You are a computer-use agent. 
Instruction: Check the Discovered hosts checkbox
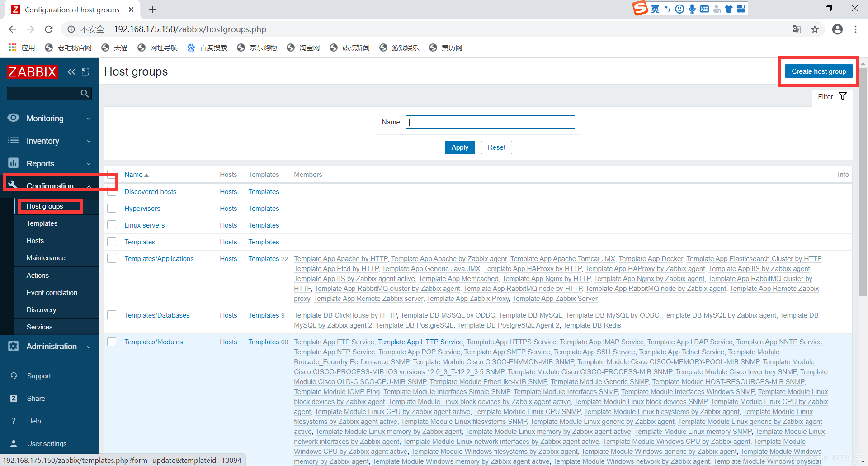click(x=112, y=192)
